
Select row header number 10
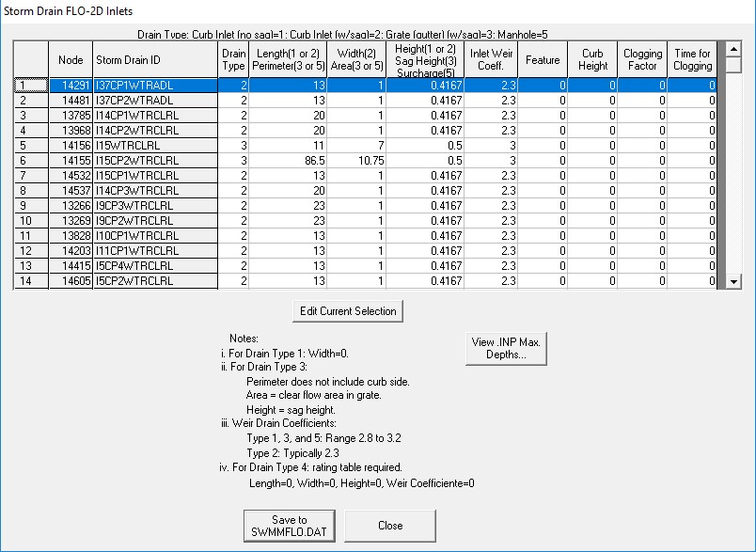tap(30, 221)
